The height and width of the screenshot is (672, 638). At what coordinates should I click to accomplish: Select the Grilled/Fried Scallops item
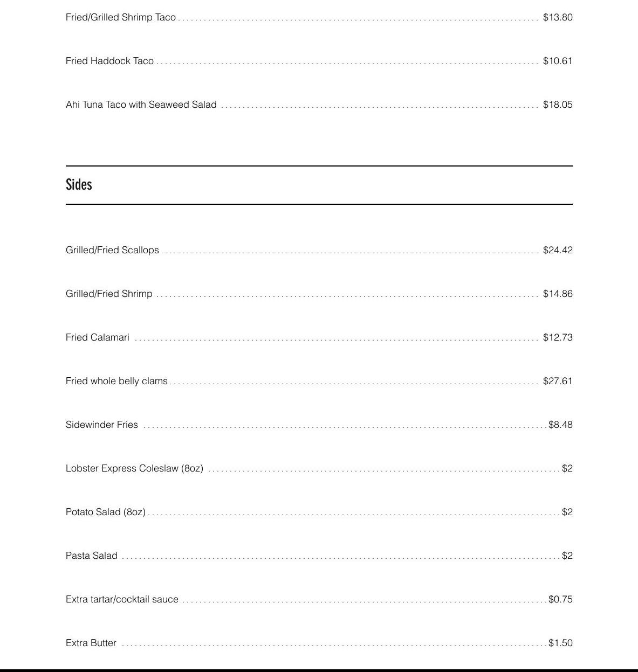[112, 250]
